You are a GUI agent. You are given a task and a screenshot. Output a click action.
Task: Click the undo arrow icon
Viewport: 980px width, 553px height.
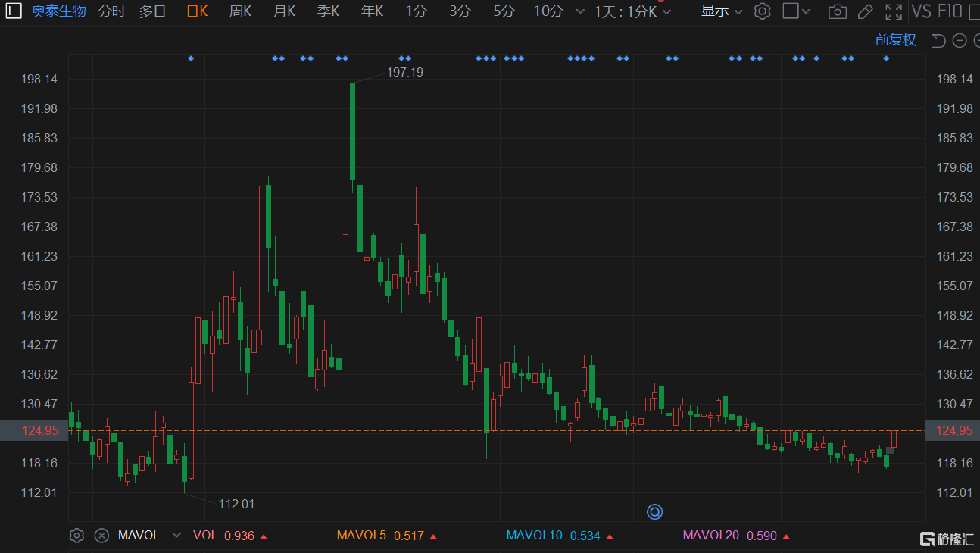[x=939, y=41]
